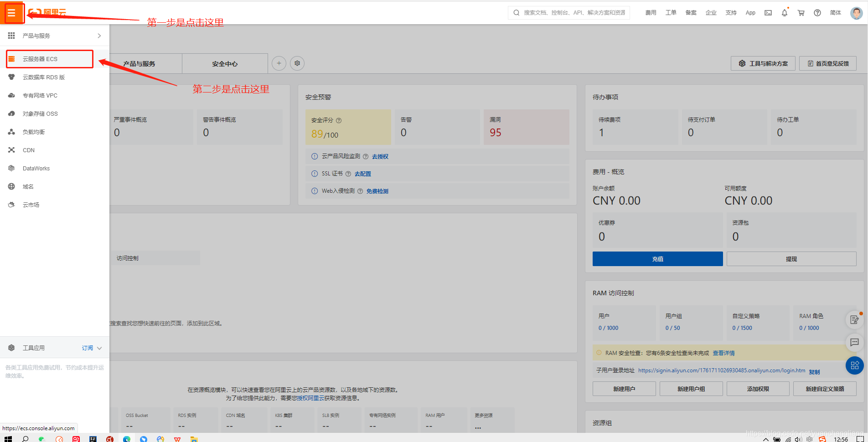Click the 新建用户组 button
868x442 pixels.
(x=691, y=389)
